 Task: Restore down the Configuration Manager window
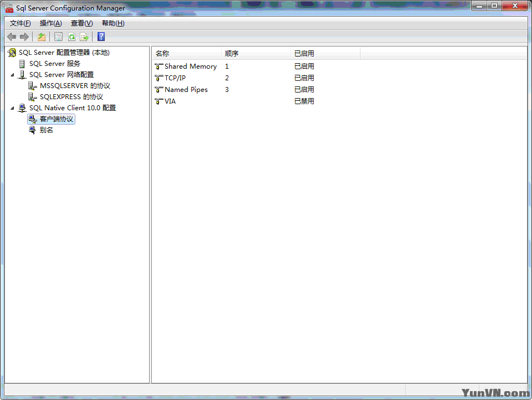[x=494, y=6]
